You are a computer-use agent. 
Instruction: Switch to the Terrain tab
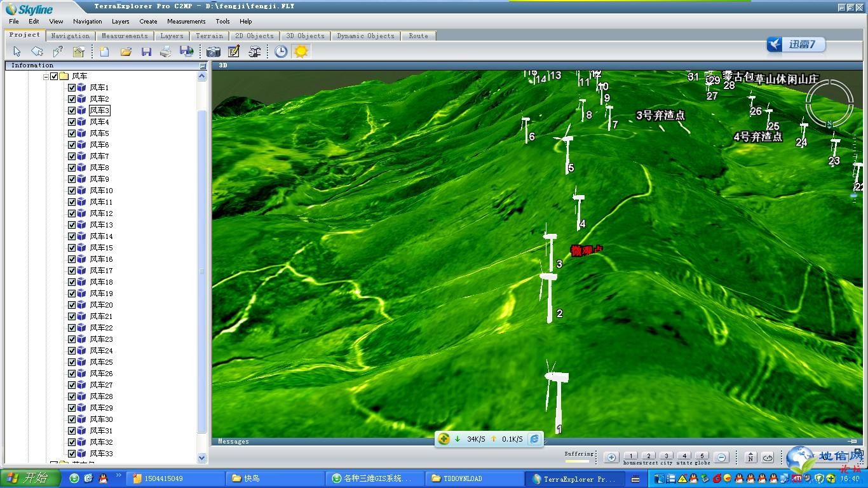pos(209,36)
